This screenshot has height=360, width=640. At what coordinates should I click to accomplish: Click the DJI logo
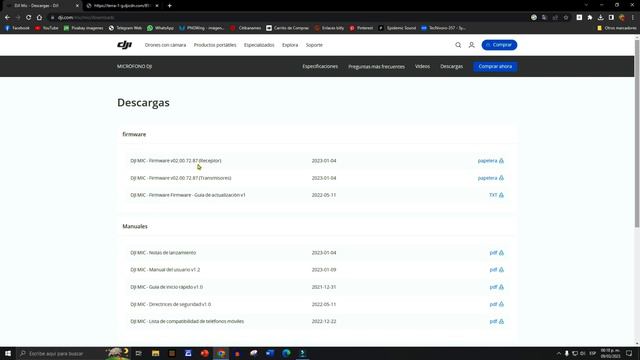124,45
